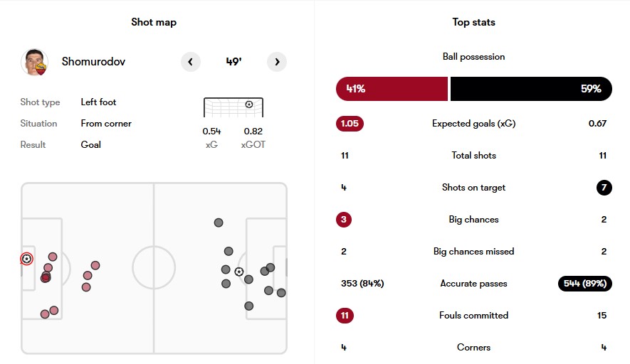
Task: Click the Shots on target 7 badge
Action: 604,188
